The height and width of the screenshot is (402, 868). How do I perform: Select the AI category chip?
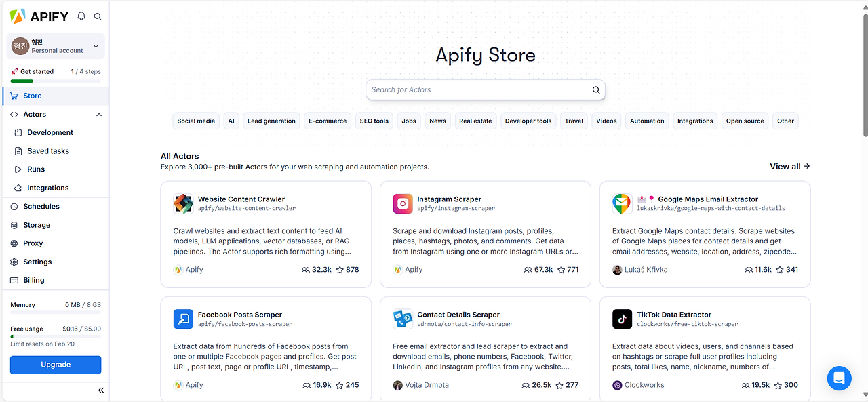[231, 121]
